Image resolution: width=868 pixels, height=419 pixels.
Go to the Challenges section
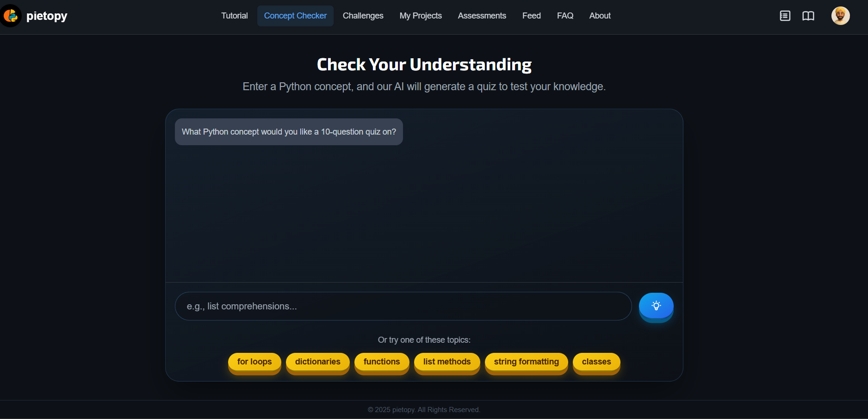(363, 15)
